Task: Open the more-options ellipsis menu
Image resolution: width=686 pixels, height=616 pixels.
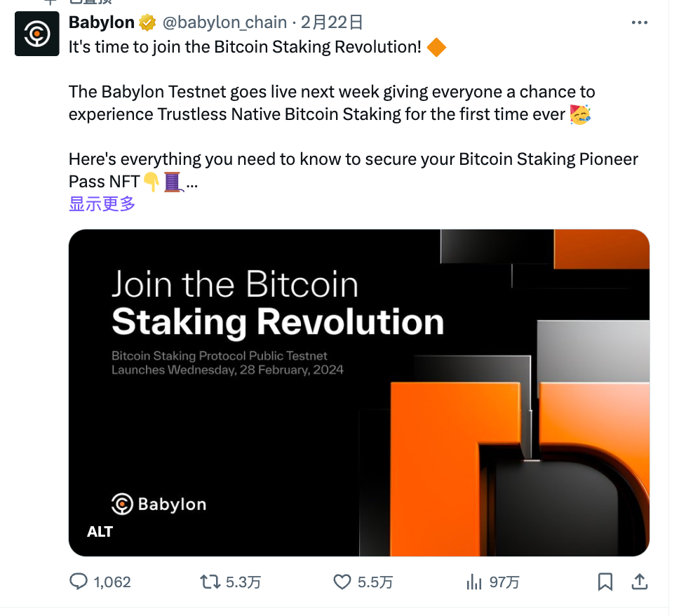Action: pos(639,22)
